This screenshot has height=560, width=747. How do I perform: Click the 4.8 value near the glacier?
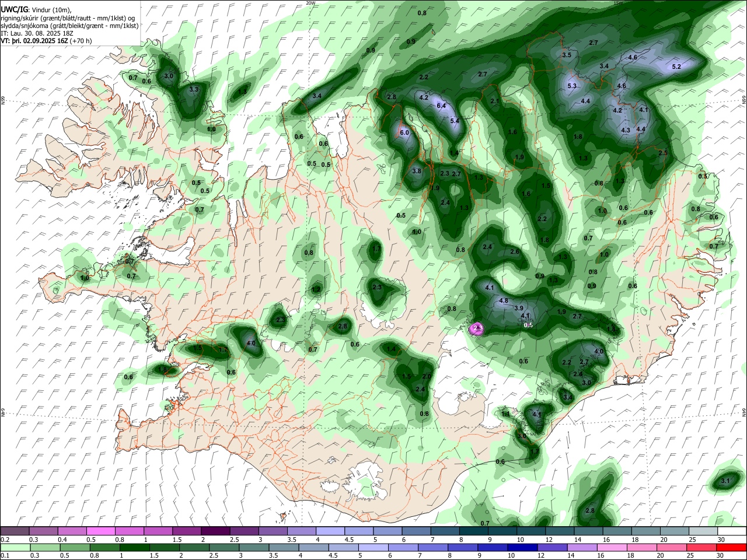pyautogui.click(x=504, y=301)
